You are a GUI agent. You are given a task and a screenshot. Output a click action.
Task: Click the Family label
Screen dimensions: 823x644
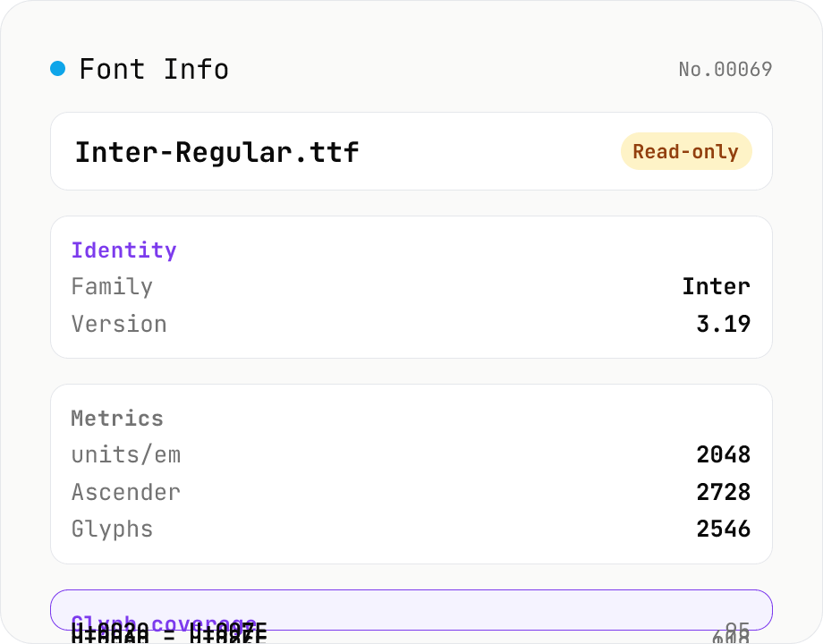[112, 286]
